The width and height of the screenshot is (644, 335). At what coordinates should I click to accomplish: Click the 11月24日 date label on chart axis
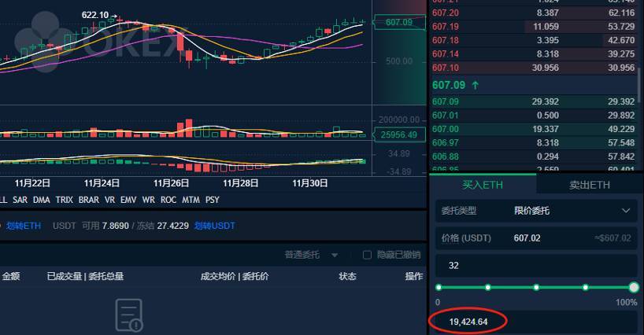[x=102, y=183]
